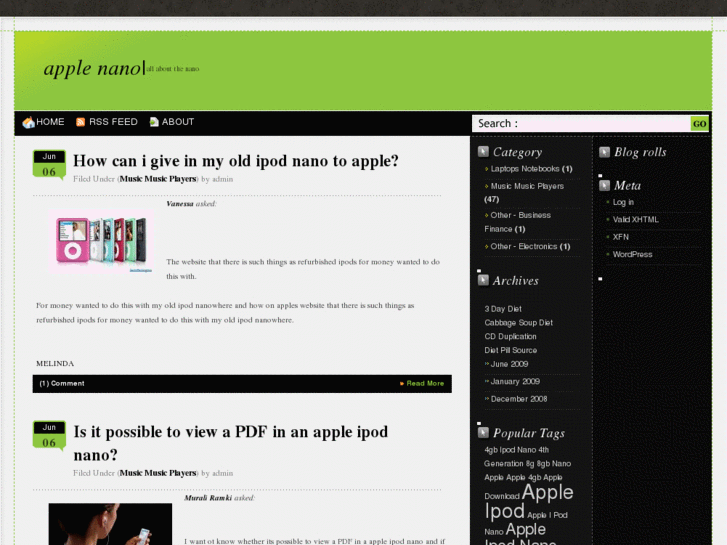Open post 'How can i give in my old ipod nano to apple?'
727x545 pixels.
click(236, 161)
